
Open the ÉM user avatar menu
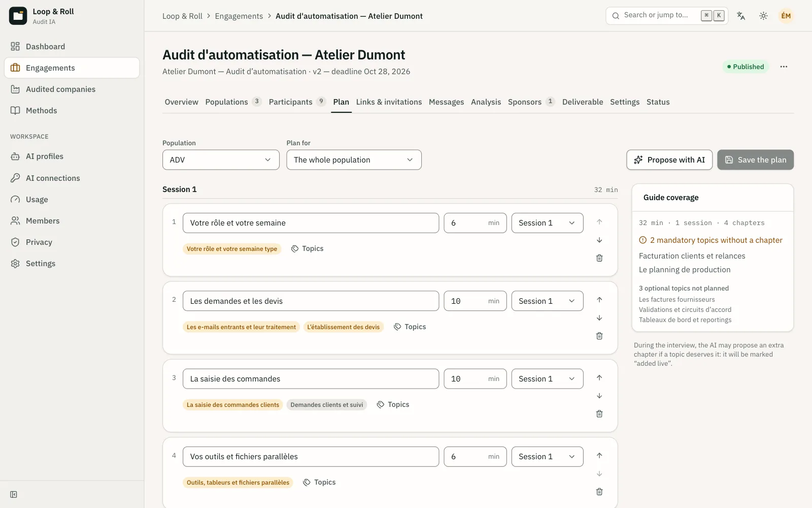(x=786, y=16)
